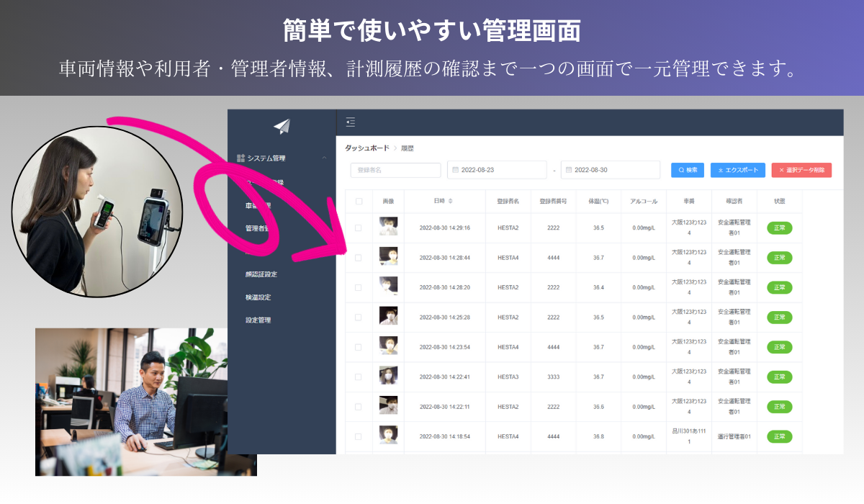Image resolution: width=864 pixels, height=504 pixels.
Task: Open 設定管理 from the sidebar menu
Action: point(258,320)
